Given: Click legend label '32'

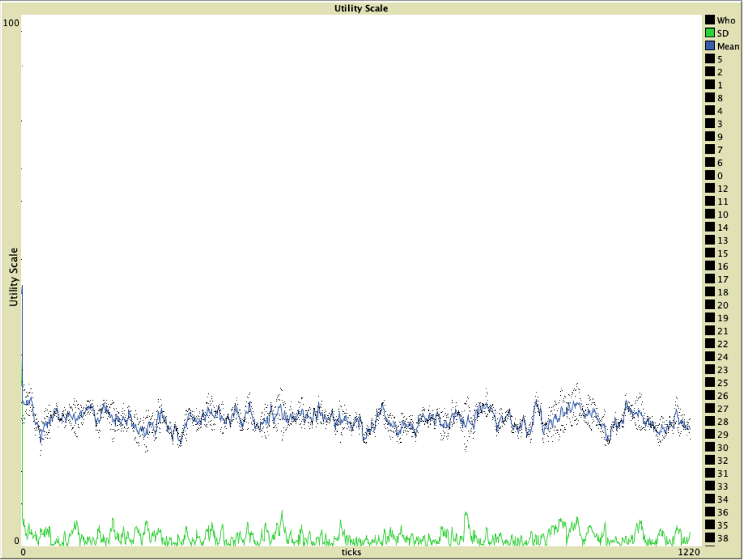Looking at the screenshot, I should (x=723, y=460).
